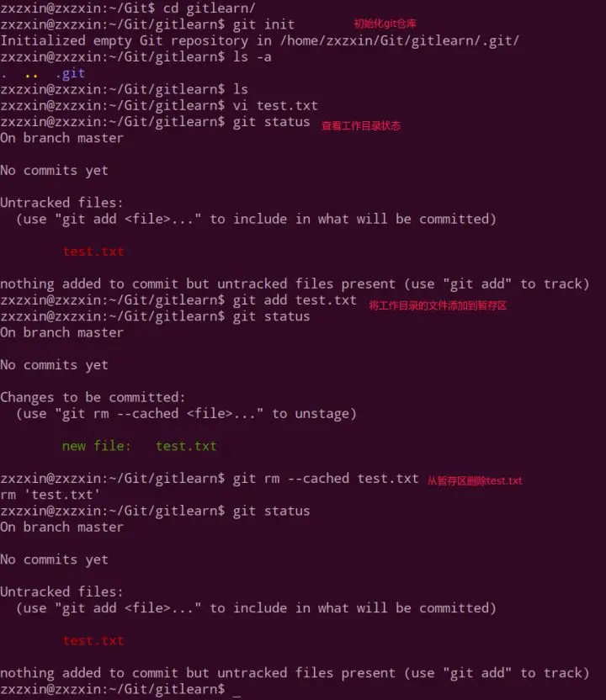This screenshot has height=700, width=606.
Task: Click the red annotation beside first git status
Action: (361, 126)
